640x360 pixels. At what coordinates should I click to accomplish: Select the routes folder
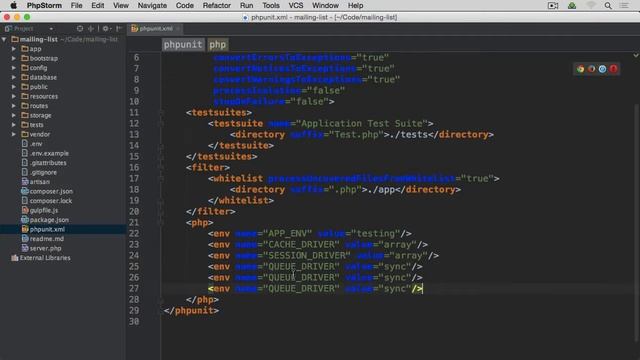tap(39, 106)
